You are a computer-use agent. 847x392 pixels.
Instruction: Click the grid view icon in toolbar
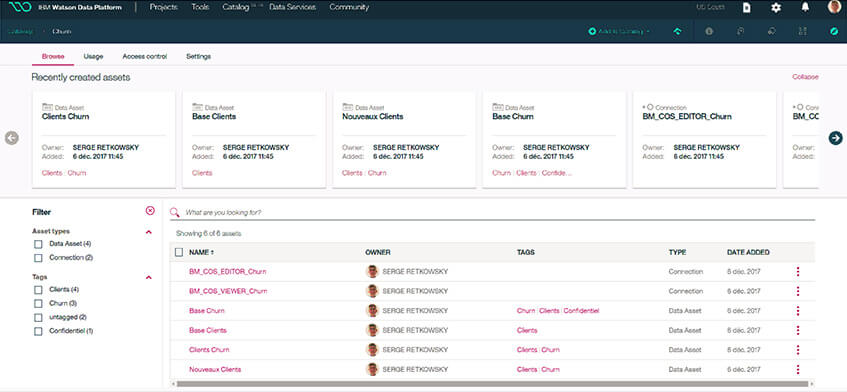tap(803, 31)
